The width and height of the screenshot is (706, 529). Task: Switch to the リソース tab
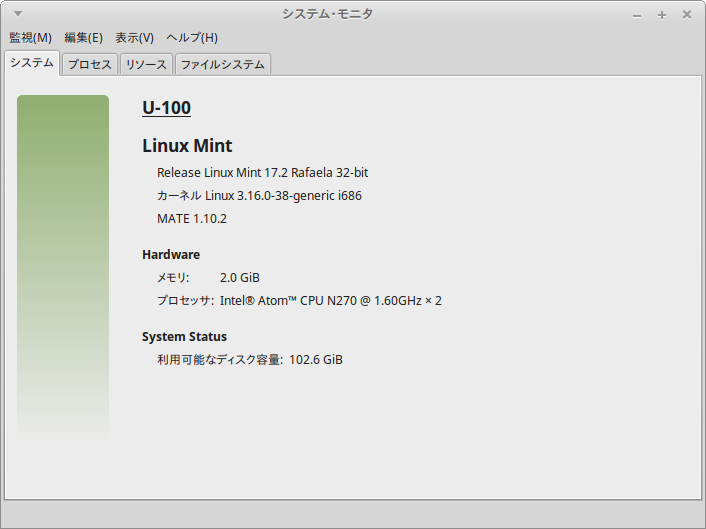pyautogui.click(x=146, y=64)
